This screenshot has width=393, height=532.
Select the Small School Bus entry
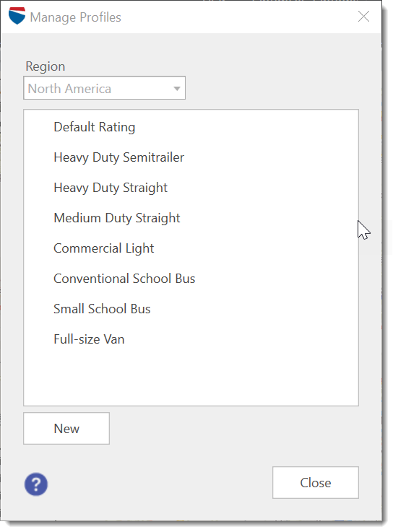(x=102, y=309)
